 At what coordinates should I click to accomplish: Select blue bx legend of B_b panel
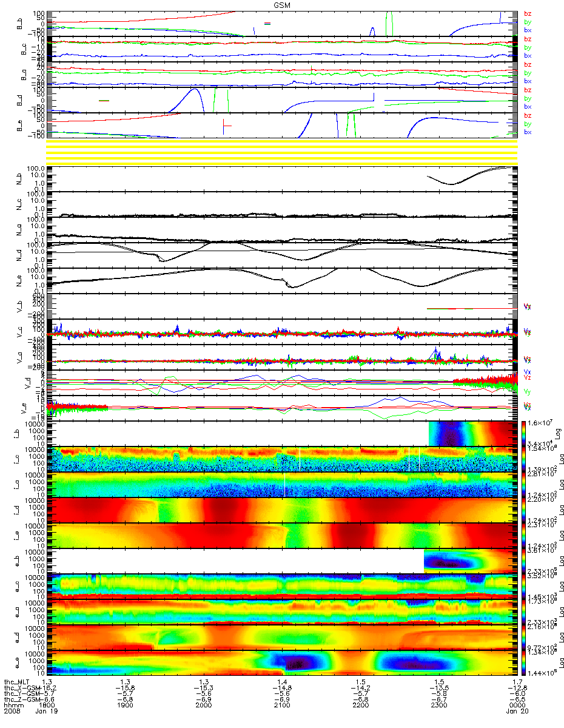click(x=528, y=30)
